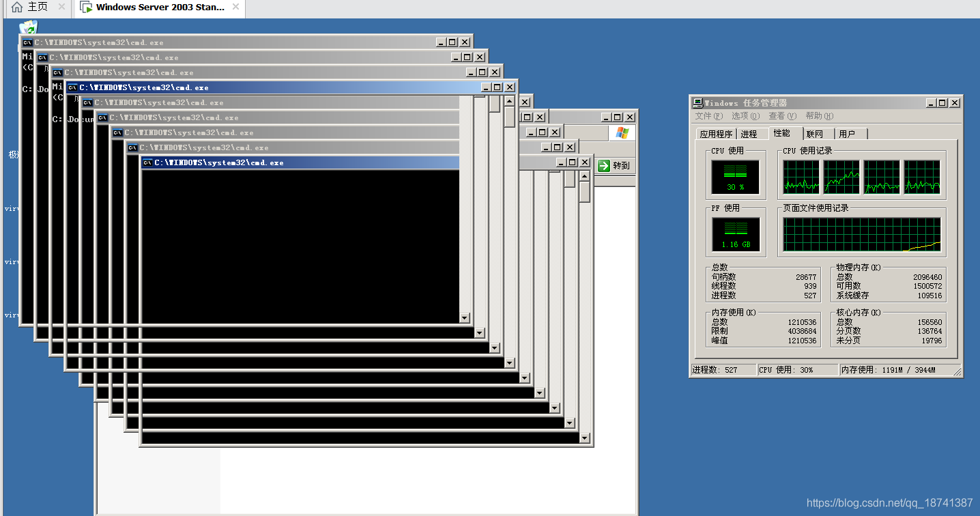Click the Task Manager resize grip

[x=957, y=371]
